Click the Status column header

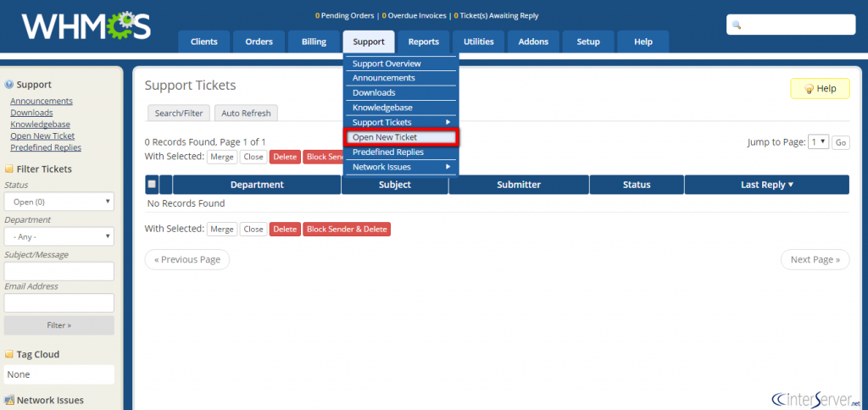(x=637, y=185)
